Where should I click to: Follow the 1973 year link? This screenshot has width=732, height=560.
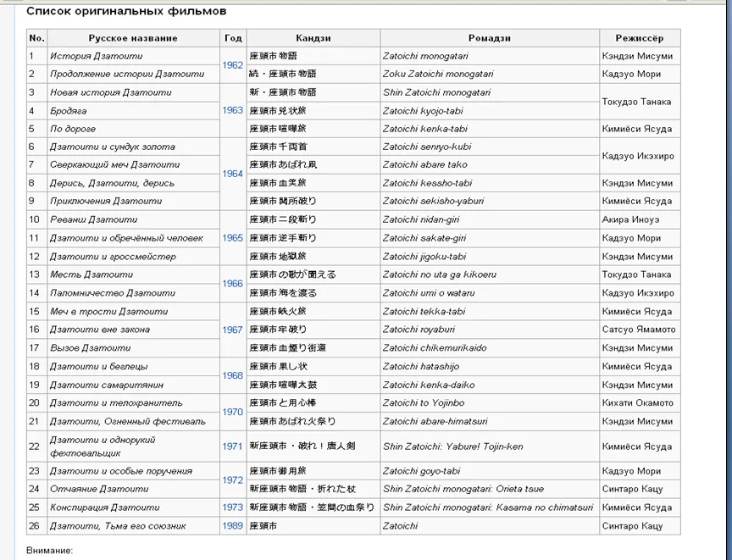(232, 507)
